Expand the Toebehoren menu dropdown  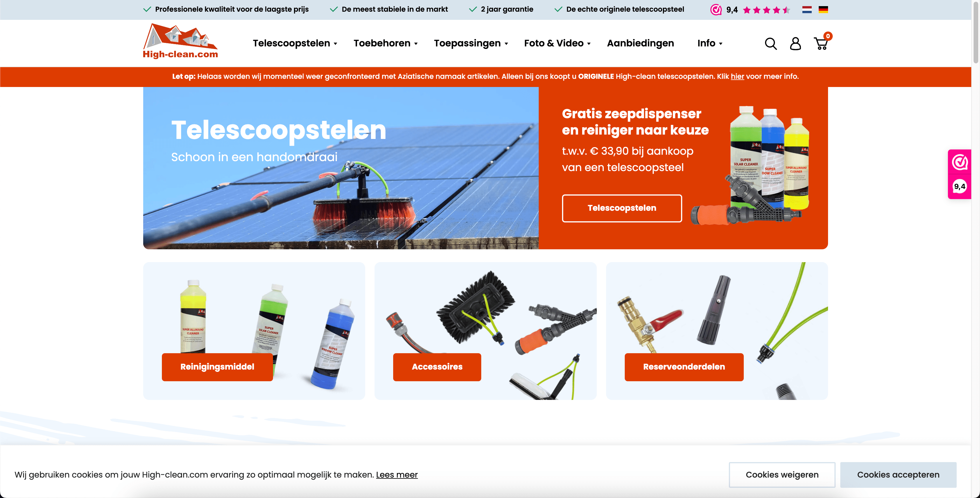click(385, 43)
